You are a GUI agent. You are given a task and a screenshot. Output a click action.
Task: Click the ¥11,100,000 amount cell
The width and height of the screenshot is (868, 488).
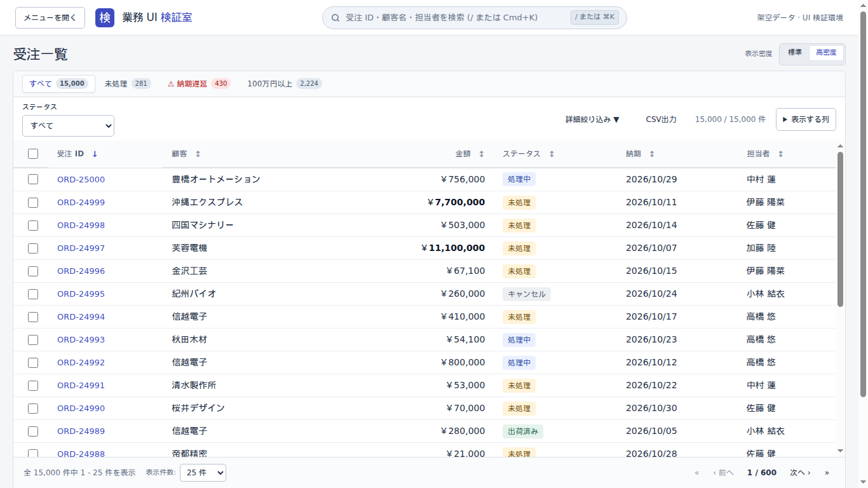point(453,248)
